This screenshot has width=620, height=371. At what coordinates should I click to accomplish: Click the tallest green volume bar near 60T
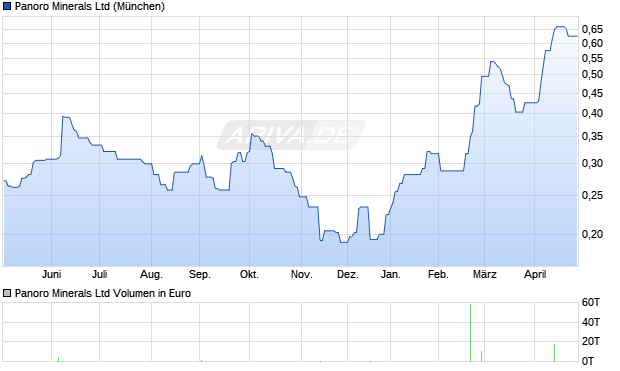(471, 333)
